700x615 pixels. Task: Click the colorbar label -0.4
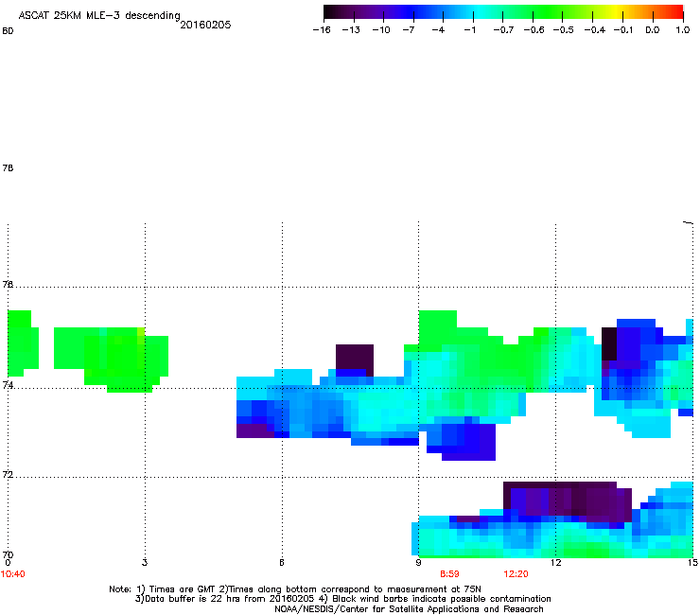click(595, 30)
